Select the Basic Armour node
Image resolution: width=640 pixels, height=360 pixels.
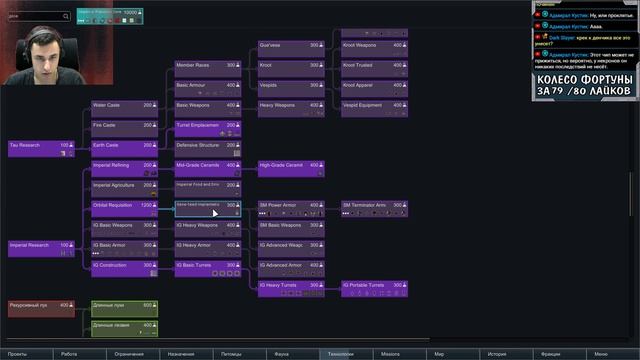(x=208, y=89)
